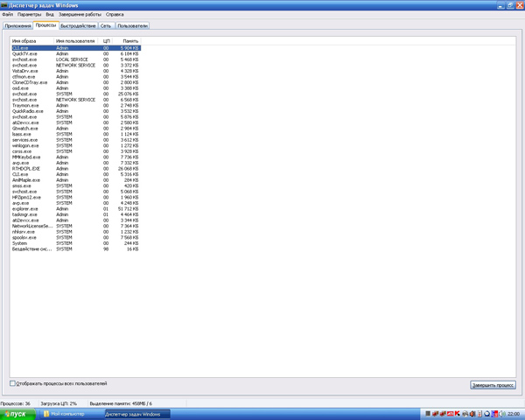Select the Traymon.exe process

click(x=75, y=106)
